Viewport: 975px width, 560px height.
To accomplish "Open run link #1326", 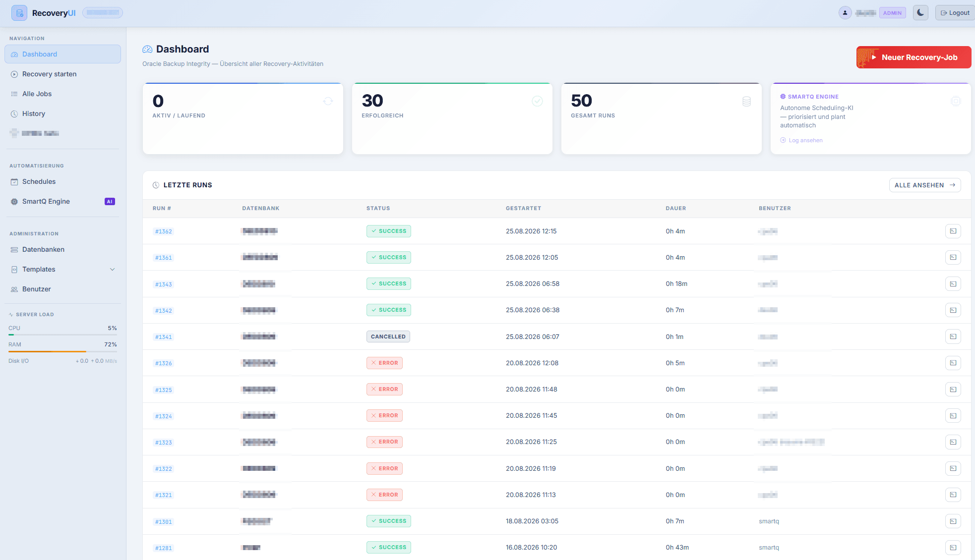I will 163,363.
